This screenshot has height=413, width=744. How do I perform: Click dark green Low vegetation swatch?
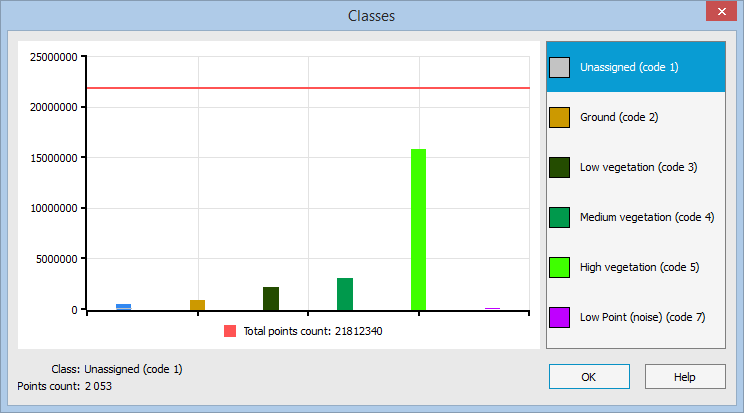click(x=560, y=167)
